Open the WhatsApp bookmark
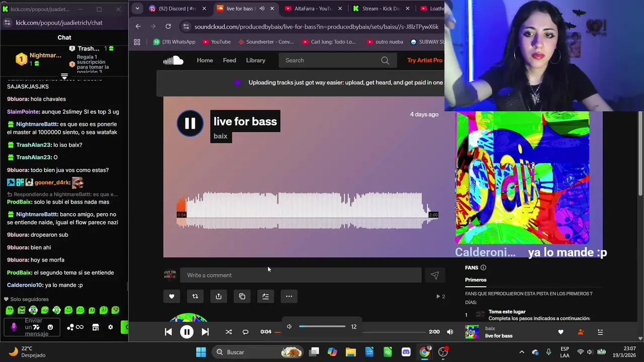 pos(174,42)
